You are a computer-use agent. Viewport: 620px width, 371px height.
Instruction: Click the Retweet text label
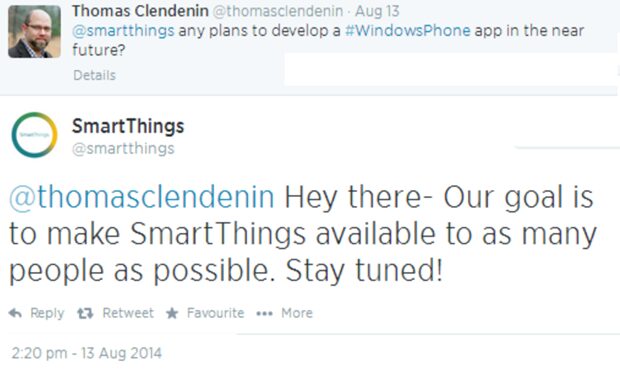pyautogui.click(x=128, y=313)
